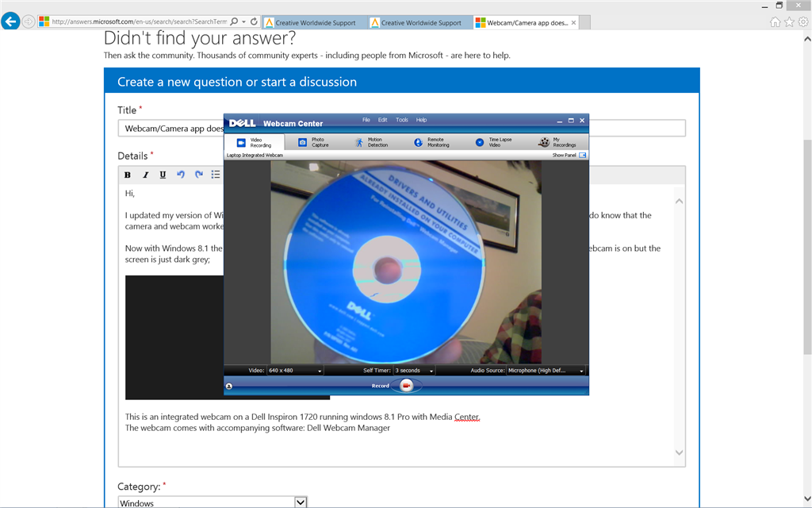Go back with the browser back arrow

click(10, 21)
